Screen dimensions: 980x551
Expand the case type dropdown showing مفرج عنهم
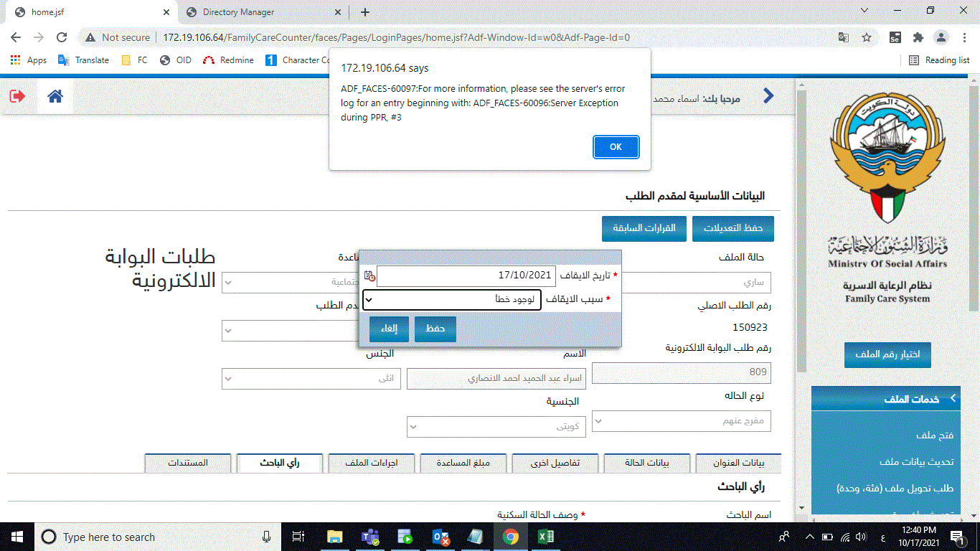tap(681, 421)
